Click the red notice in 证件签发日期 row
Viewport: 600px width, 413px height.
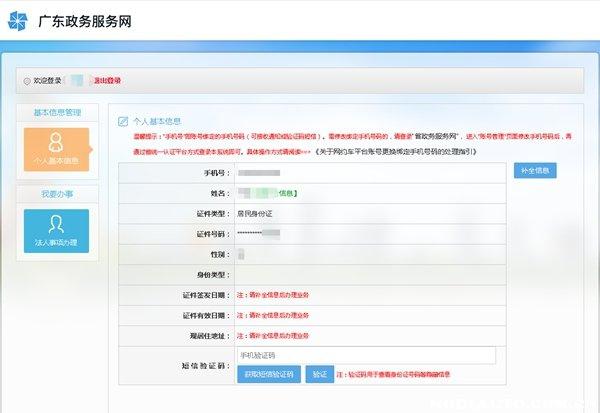[273, 295]
